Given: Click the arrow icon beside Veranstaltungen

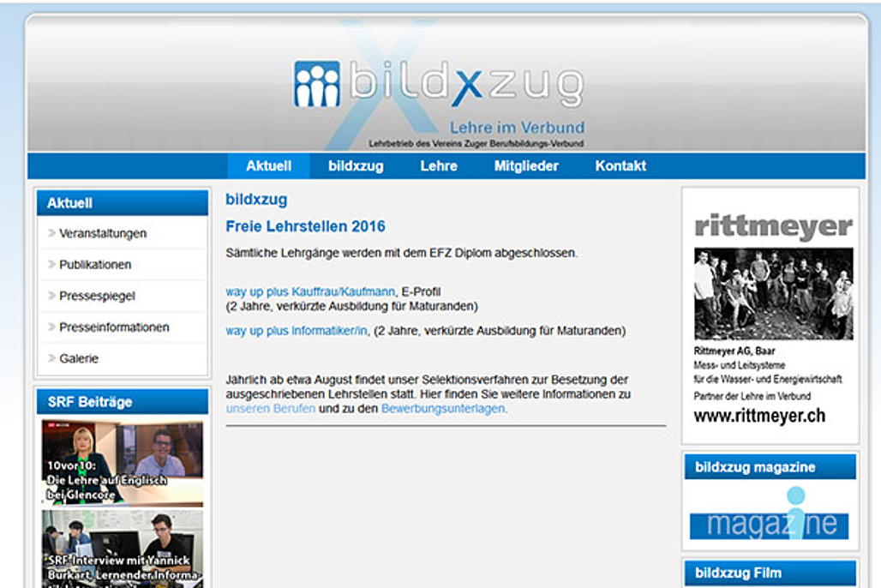Looking at the screenshot, I should point(51,233).
